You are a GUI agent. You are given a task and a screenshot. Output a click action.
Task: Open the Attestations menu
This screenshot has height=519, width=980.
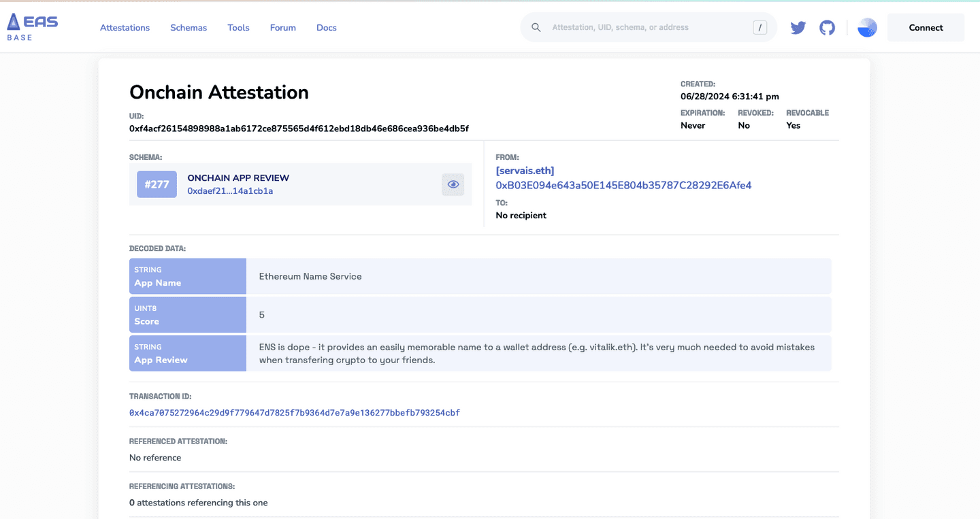[125, 28]
